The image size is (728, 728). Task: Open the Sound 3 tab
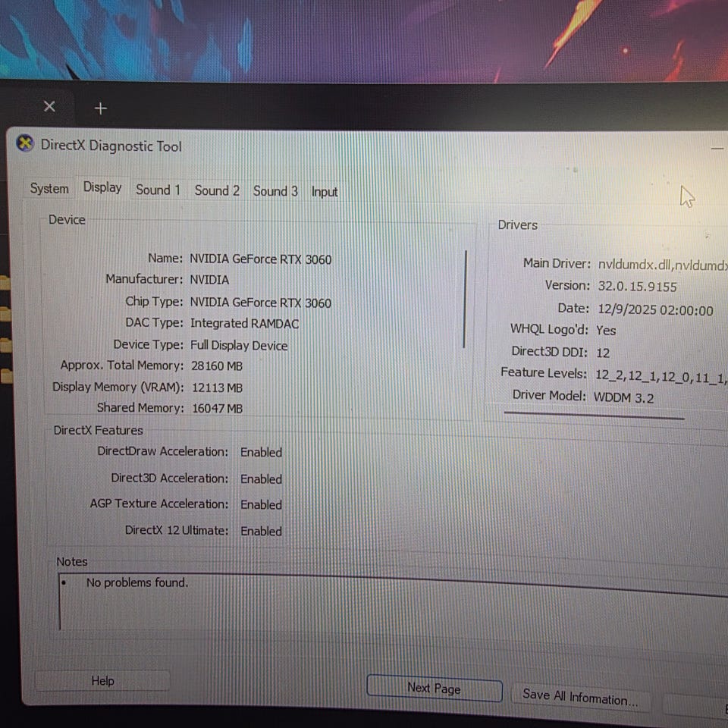[x=275, y=191]
